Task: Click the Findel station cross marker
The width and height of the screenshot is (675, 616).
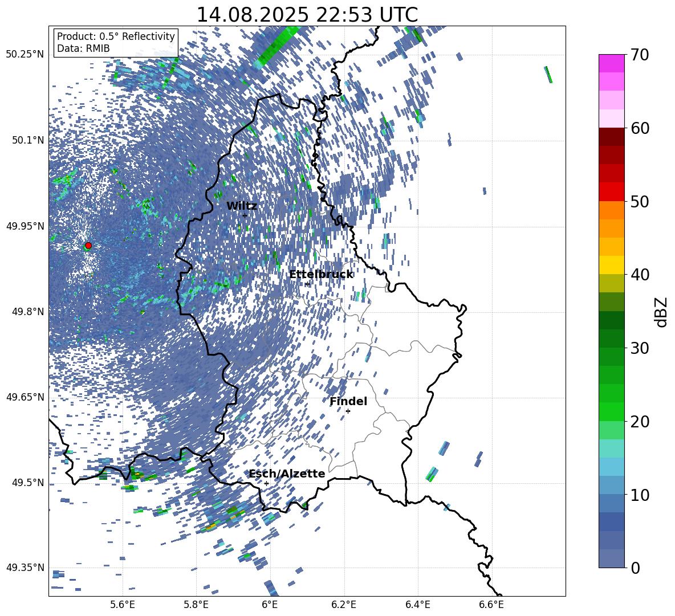Action: pyautogui.click(x=348, y=411)
